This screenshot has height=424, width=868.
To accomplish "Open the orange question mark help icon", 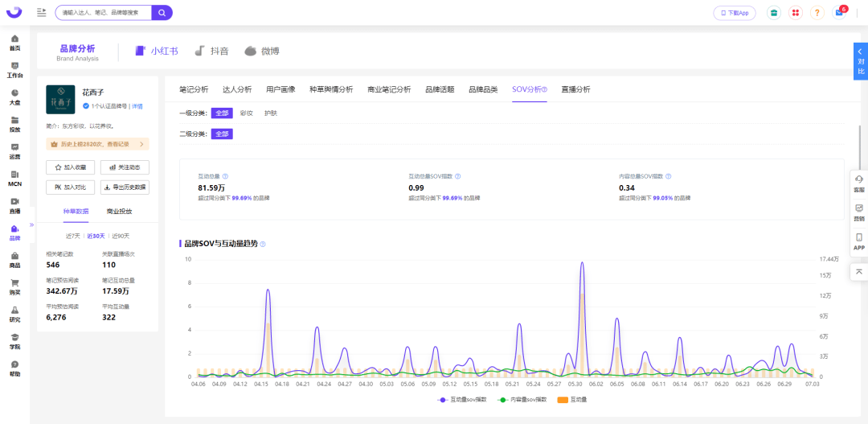I will pos(817,13).
